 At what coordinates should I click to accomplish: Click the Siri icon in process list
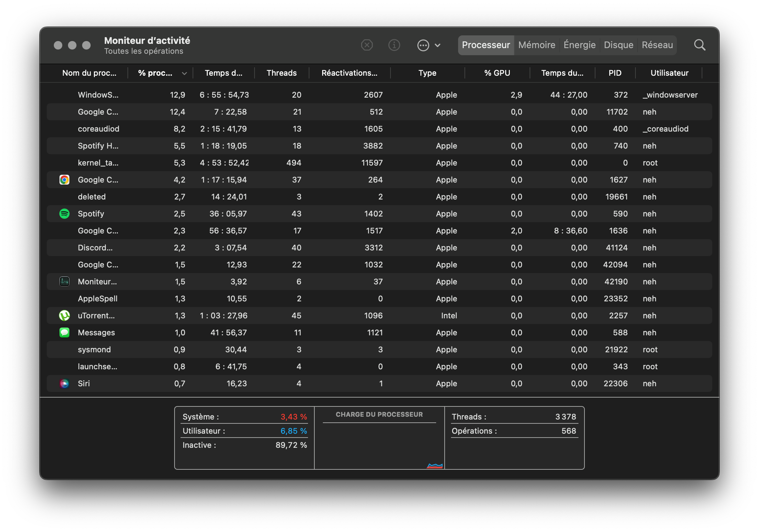click(64, 383)
